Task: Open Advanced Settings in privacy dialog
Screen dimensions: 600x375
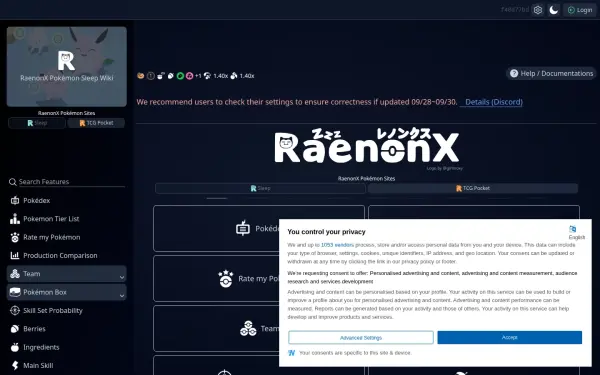Action: (361, 338)
